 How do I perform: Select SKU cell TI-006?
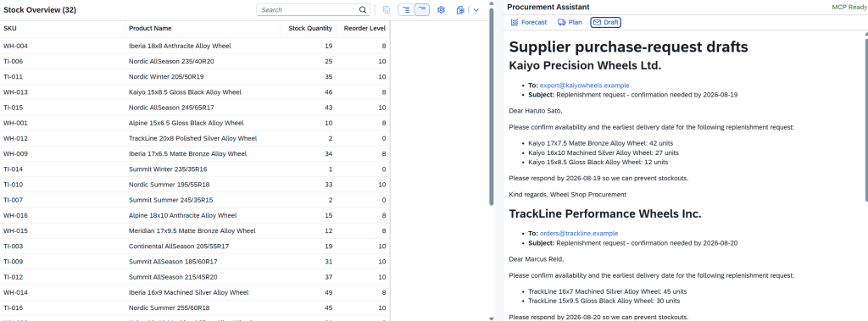point(13,62)
